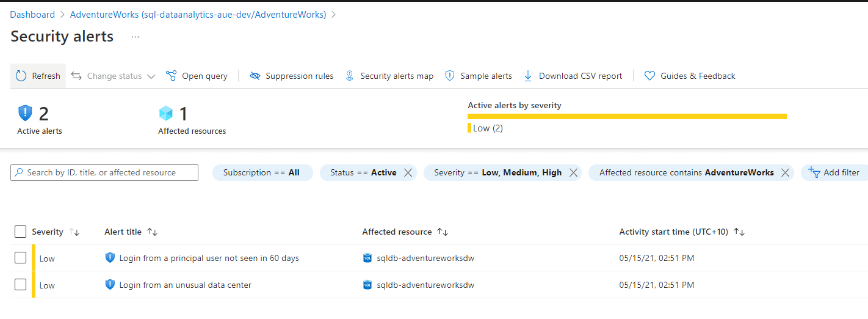Click the alert search input field
Viewport: 868px width, 319px height.
[104, 173]
